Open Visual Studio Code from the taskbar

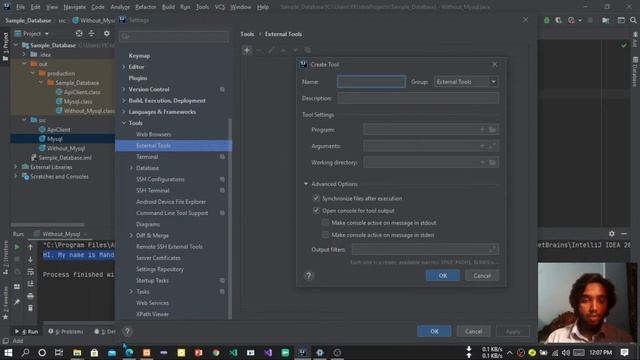(x=233, y=353)
